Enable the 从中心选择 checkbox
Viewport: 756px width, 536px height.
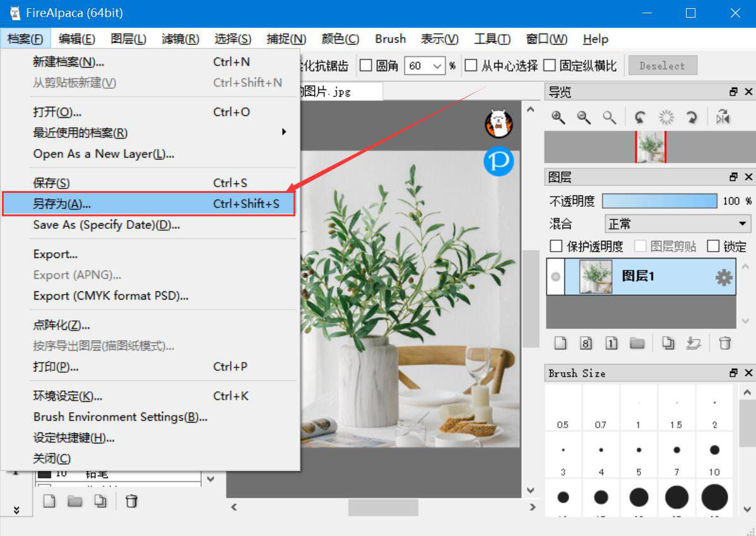pos(471,65)
